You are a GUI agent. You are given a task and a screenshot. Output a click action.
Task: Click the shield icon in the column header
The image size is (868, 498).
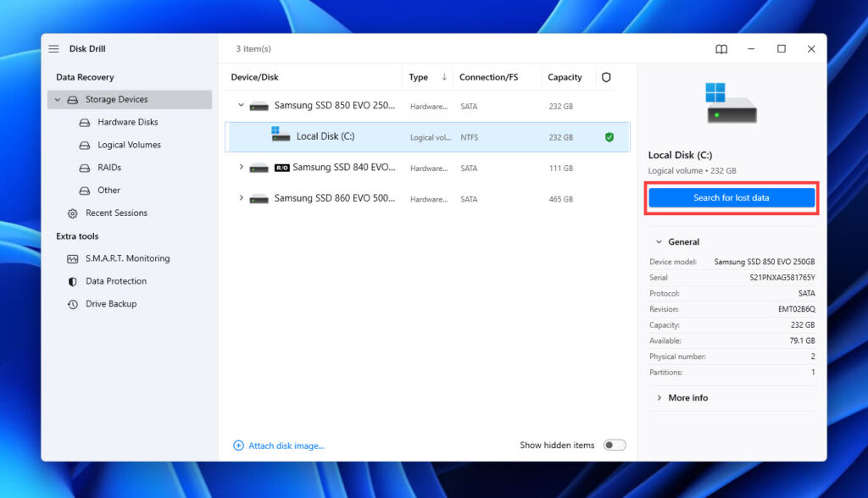606,77
